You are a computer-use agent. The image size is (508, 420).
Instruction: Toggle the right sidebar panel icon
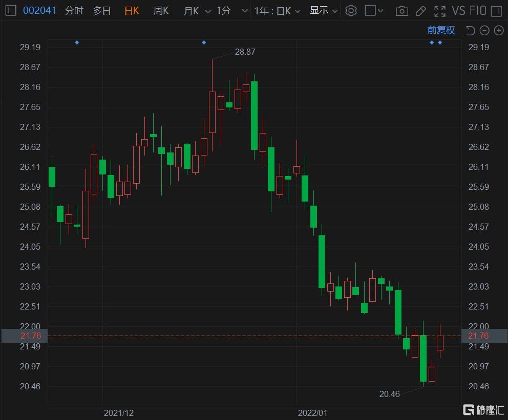coord(496,11)
